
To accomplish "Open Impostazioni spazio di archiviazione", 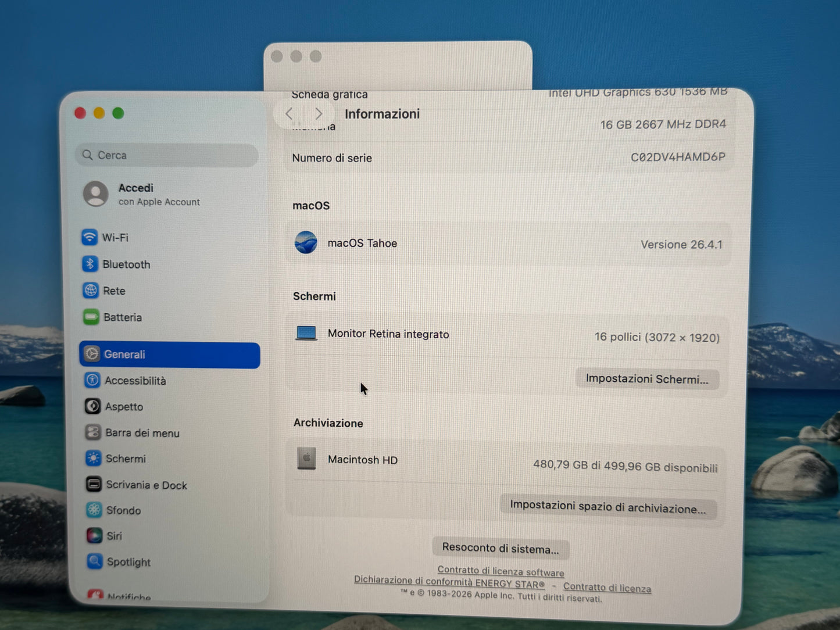I will click(x=608, y=507).
